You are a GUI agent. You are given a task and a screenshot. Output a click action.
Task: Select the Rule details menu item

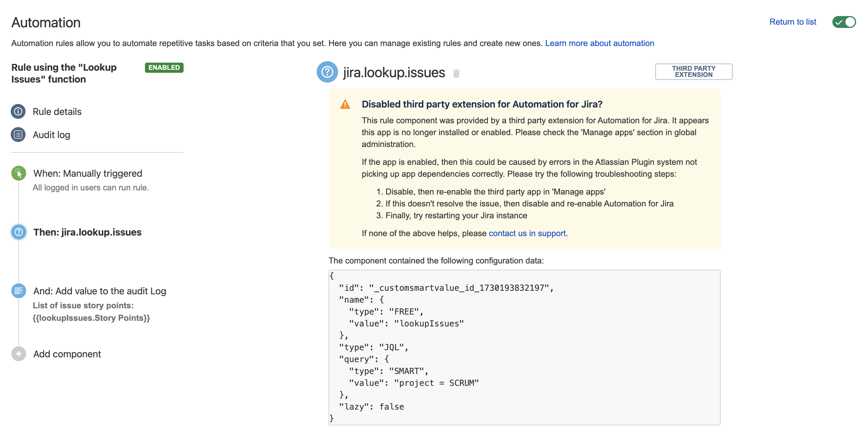pyautogui.click(x=56, y=111)
